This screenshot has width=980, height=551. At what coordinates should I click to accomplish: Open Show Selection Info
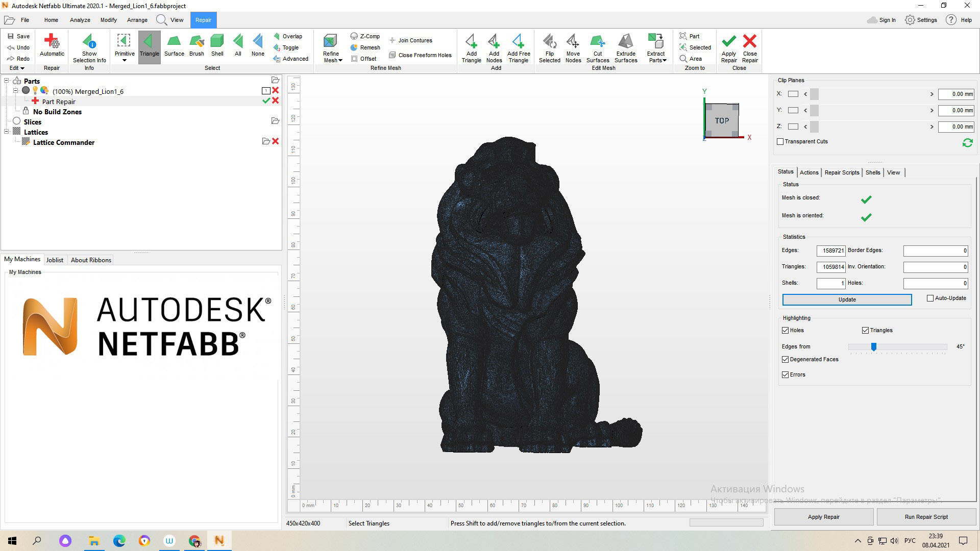(x=89, y=48)
